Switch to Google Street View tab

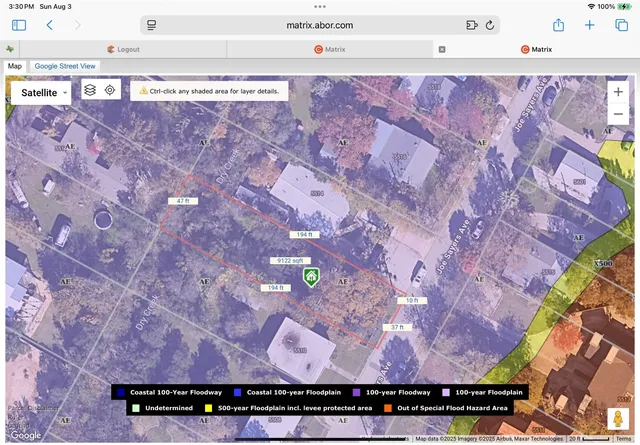65,66
